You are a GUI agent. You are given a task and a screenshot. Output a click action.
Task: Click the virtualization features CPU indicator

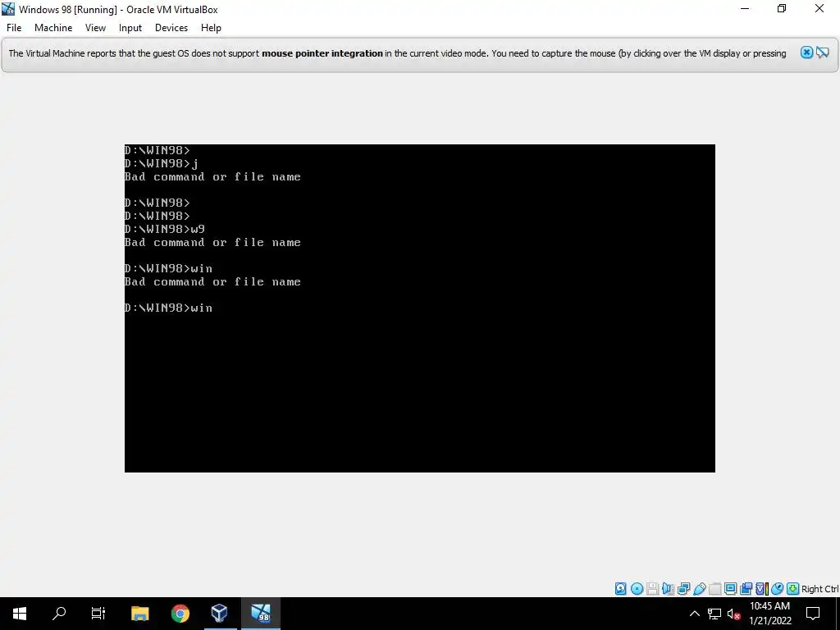pyautogui.click(x=761, y=589)
